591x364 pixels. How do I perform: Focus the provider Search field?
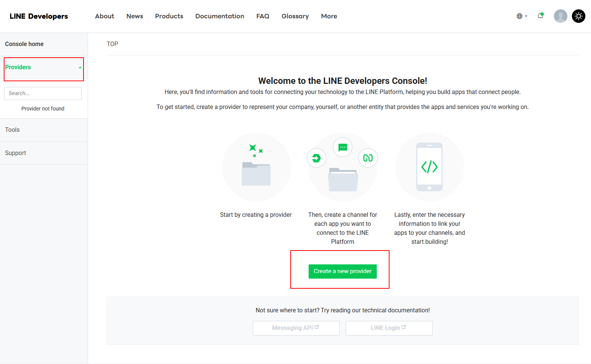(43, 93)
